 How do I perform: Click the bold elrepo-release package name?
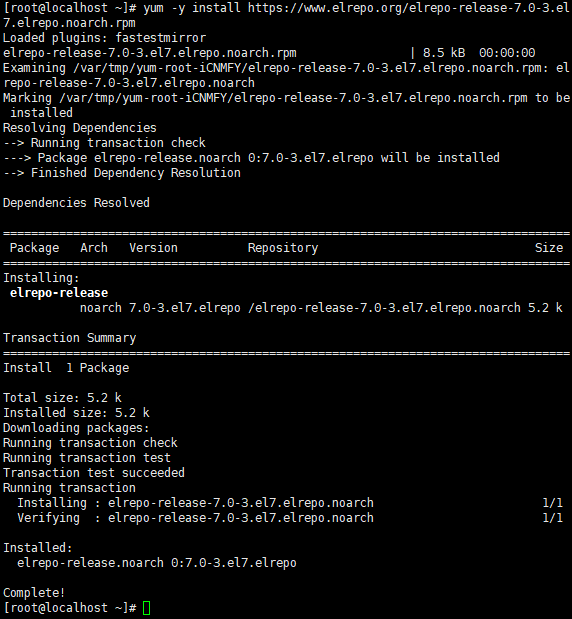pyautogui.click(x=59, y=293)
